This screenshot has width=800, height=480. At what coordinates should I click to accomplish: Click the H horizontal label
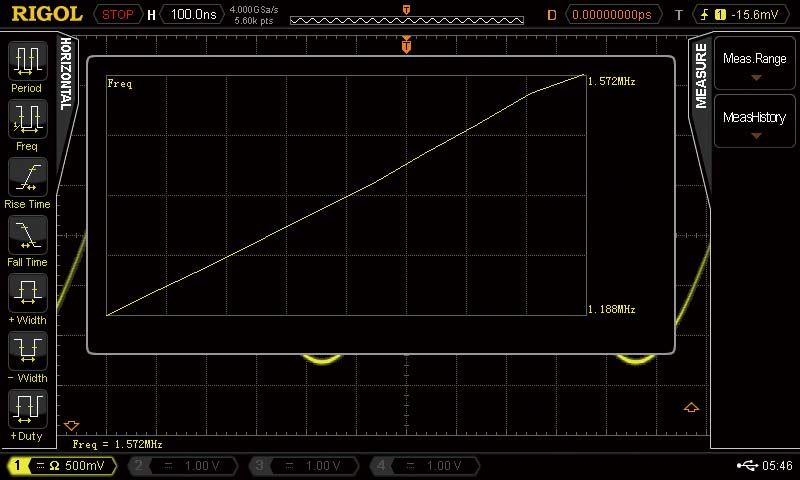click(151, 15)
